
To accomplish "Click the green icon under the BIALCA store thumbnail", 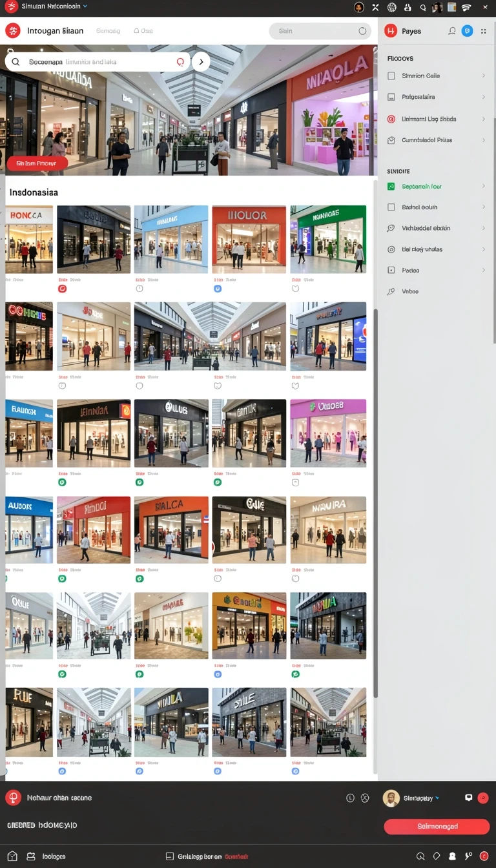I will [139, 579].
